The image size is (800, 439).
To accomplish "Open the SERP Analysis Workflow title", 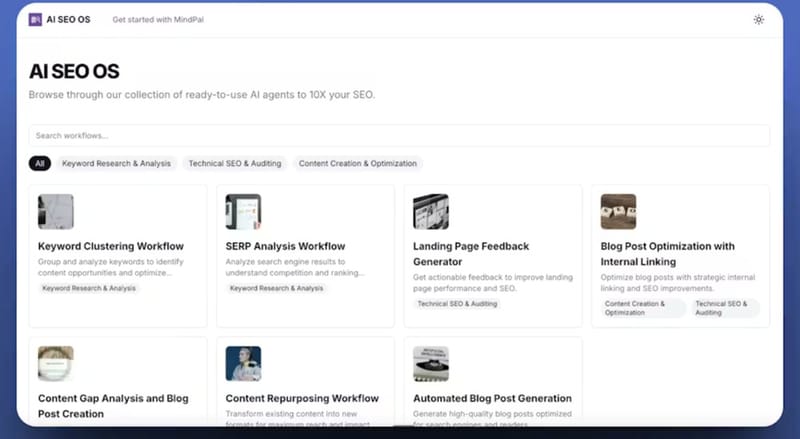I will pos(285,246).
